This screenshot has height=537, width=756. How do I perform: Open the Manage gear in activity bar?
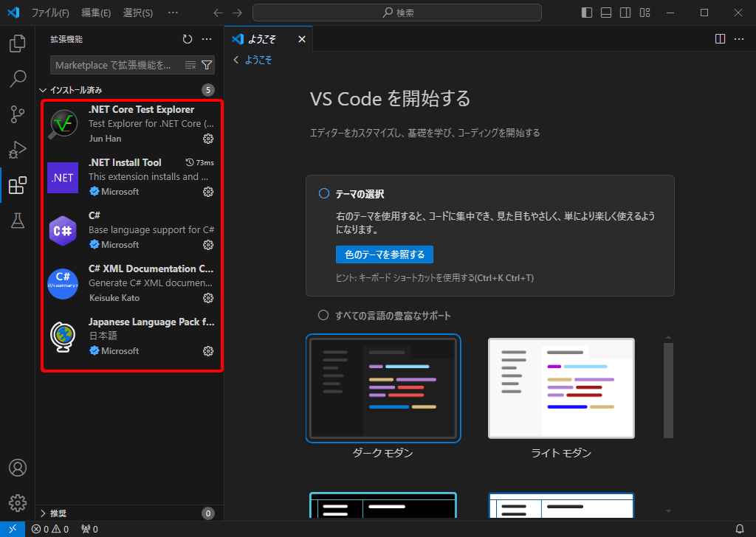tap(18, 503)
